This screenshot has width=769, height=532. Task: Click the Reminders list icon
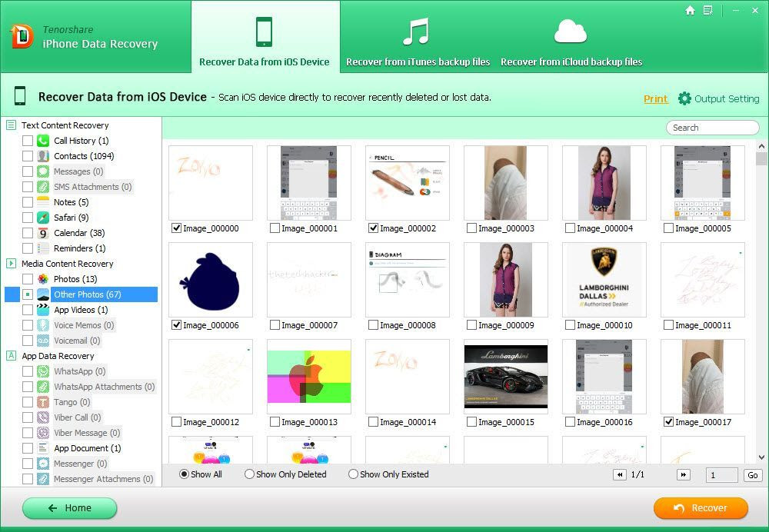43,248
